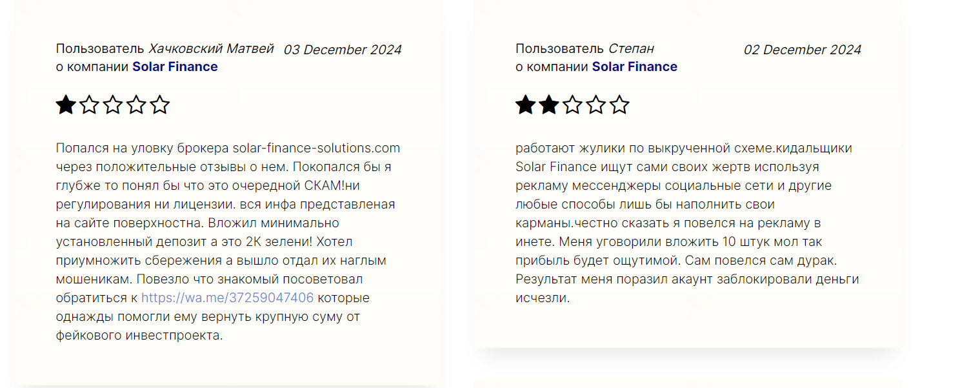This screenshot has height=388, width=980.
Task: Click the username Степан
Action: (631, 49)
